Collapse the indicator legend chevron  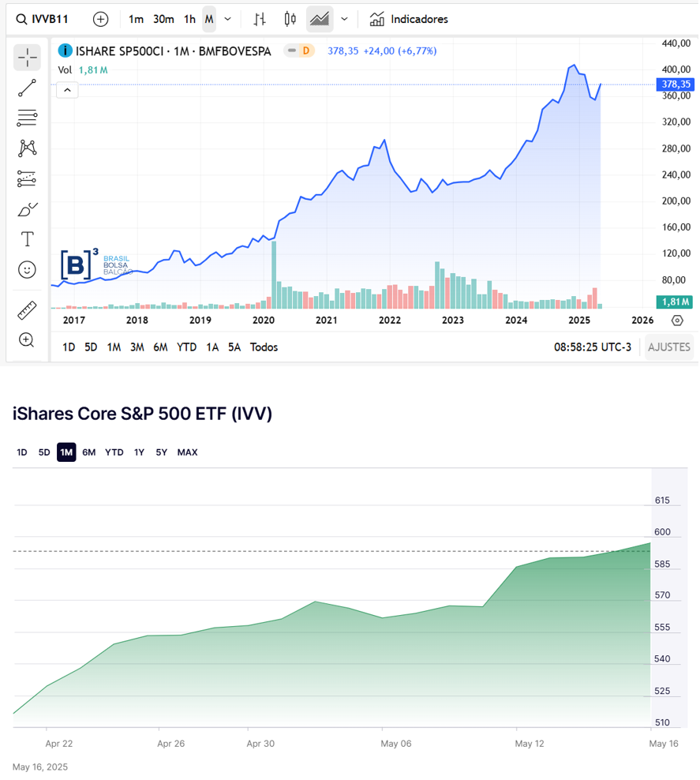(67, 90)
